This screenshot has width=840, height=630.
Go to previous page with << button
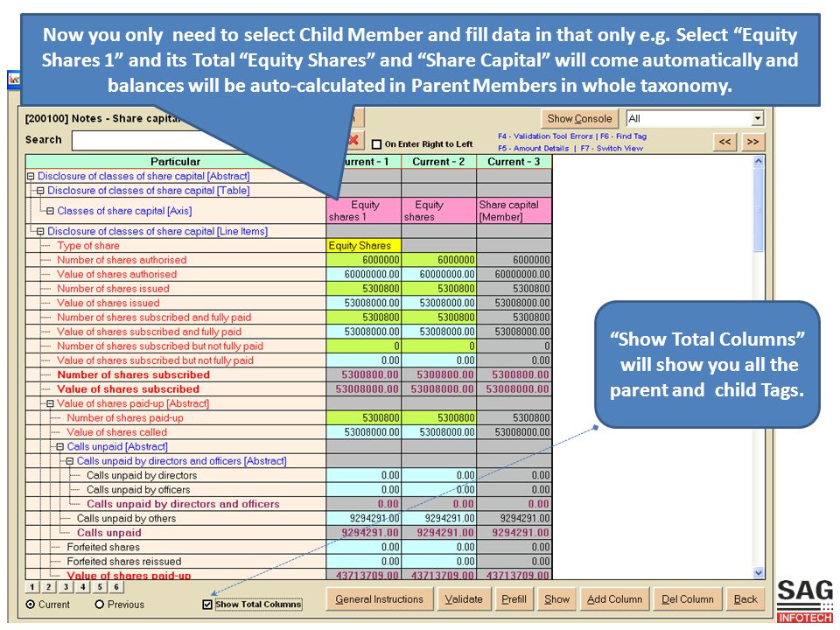pos(724,142)
